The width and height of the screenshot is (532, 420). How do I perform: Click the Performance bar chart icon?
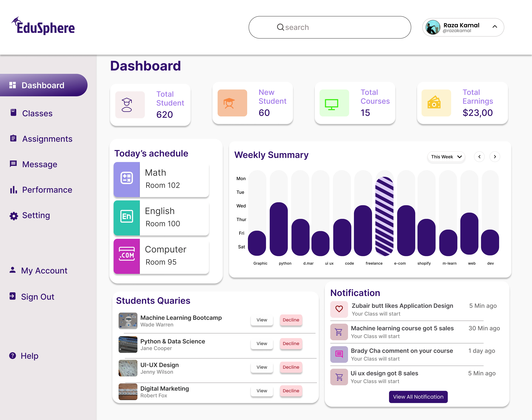pos(14,190)
